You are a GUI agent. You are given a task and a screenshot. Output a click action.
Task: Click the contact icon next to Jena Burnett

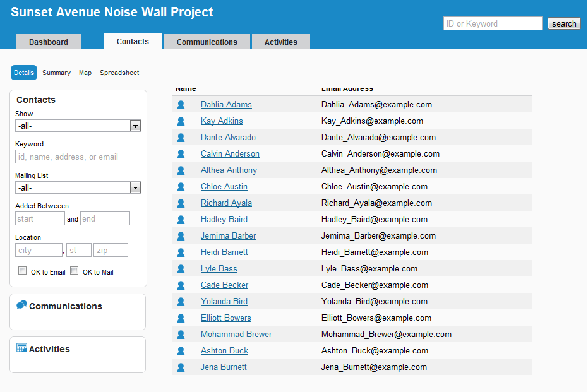(181, 367)
